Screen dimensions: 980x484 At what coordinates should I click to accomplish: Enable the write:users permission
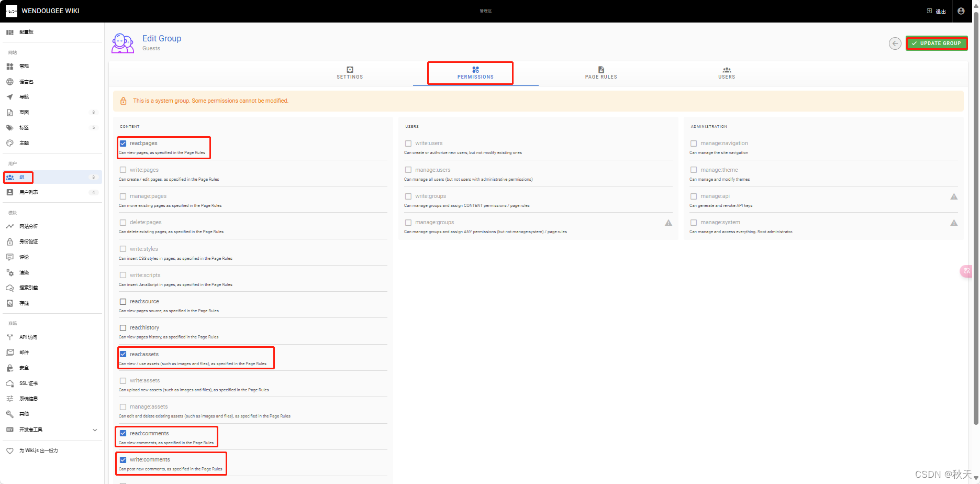click(408, 143)
